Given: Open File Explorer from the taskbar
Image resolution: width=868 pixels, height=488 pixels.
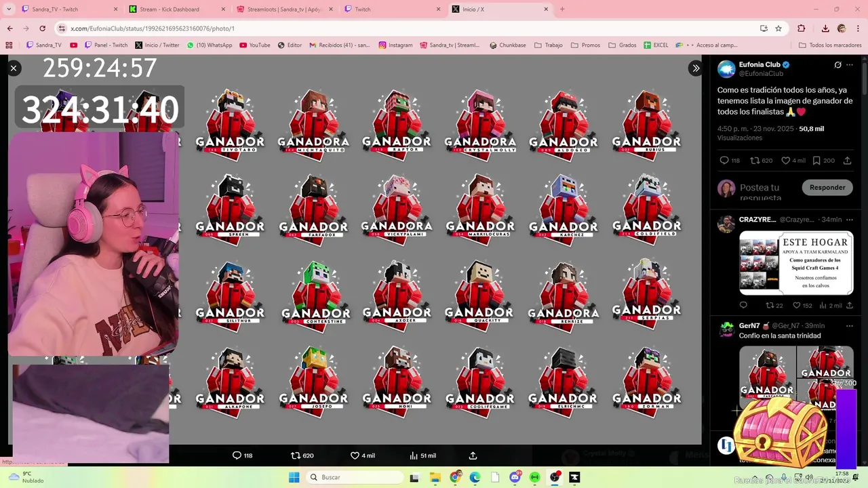Looking at the screenshot, I should [435, 477].
